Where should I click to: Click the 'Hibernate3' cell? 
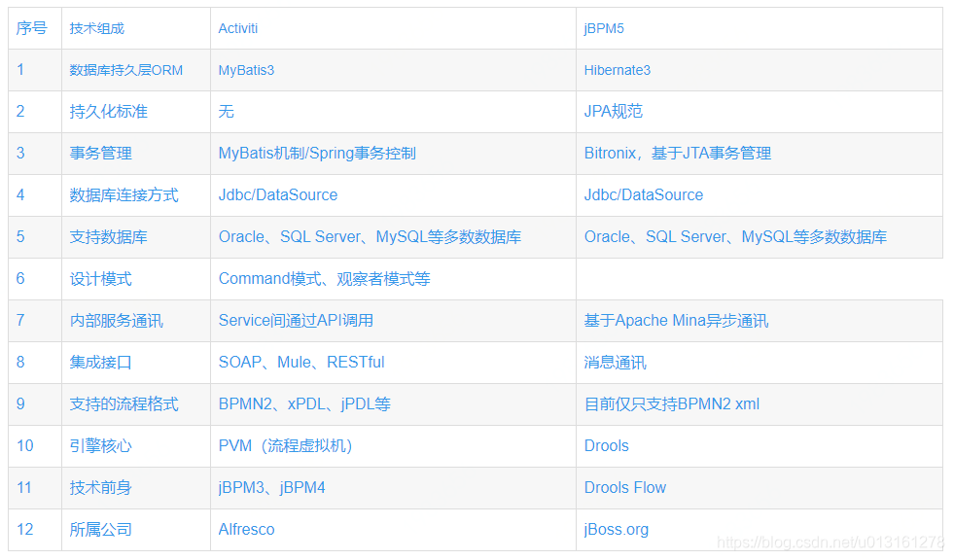(x=760, y=71)
